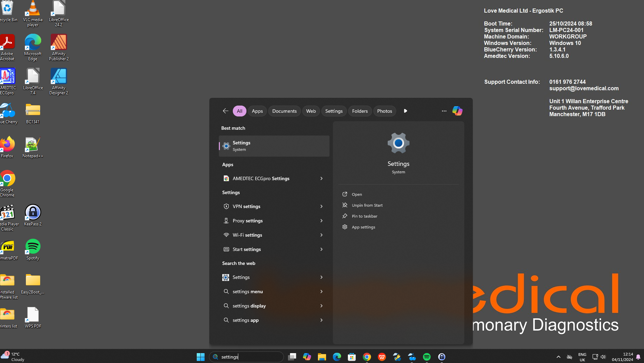This screenshot has width=644, height=363.
Task: Expand VPN settings result chevron
Action: pyautogui.click(x=321, y=206)
